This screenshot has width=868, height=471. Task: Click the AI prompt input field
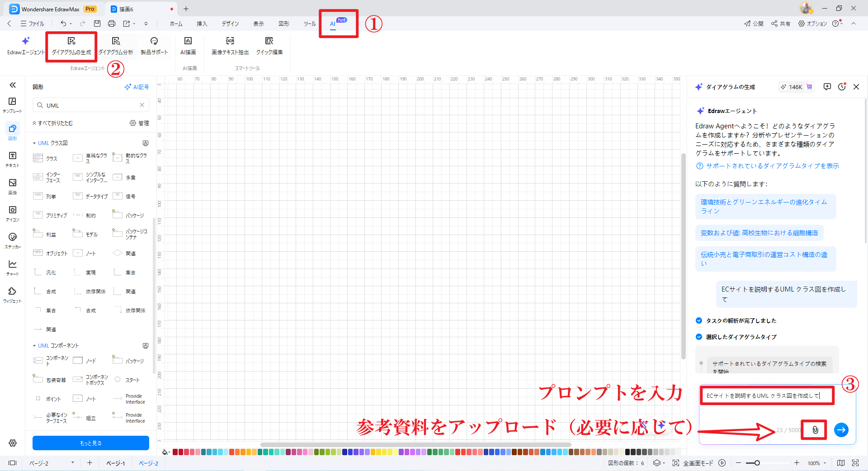766,395
